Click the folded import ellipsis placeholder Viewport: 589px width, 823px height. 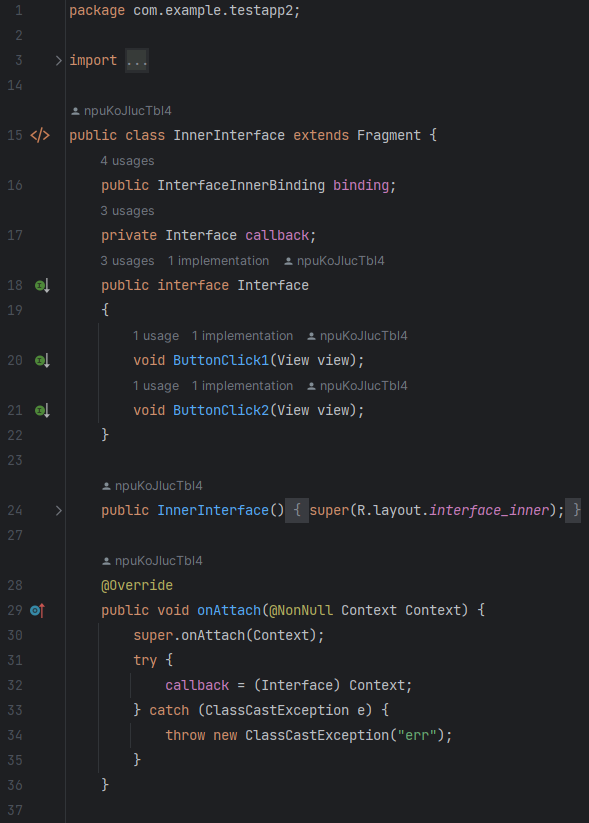coord(137,61)
